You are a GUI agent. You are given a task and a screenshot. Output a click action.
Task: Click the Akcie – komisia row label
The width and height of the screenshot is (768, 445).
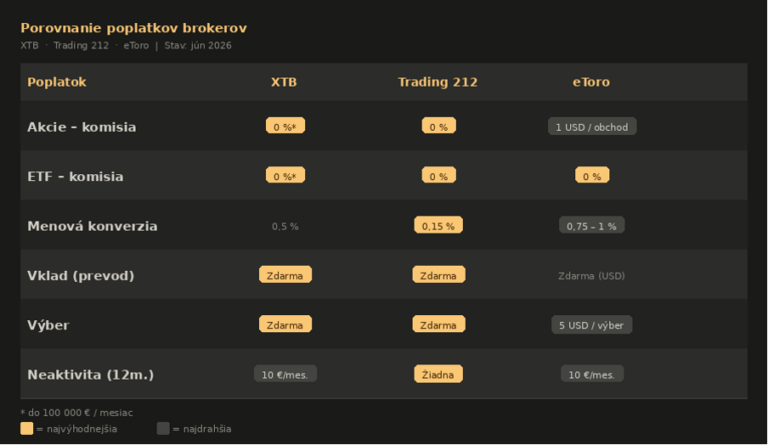[x=82, y=127]
